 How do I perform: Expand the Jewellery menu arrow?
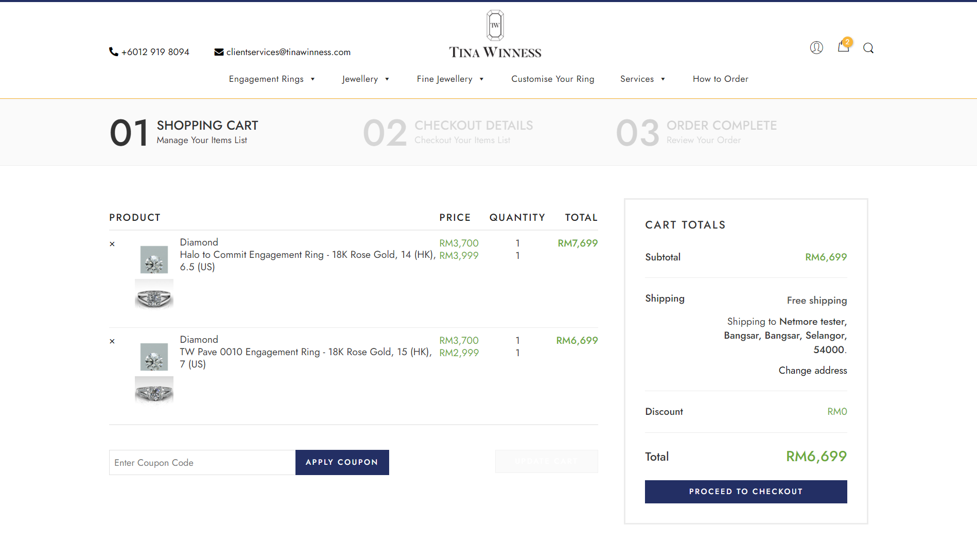[x=387, y=79]
